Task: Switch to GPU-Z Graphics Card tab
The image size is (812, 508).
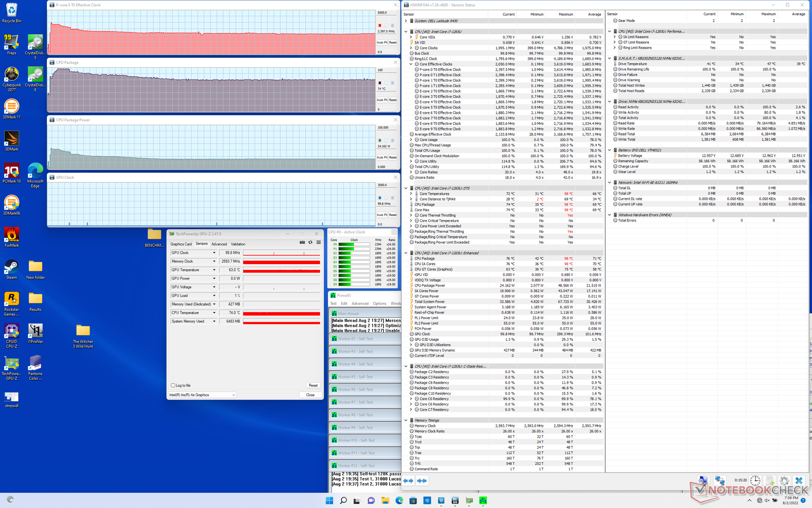Action: 181,244
